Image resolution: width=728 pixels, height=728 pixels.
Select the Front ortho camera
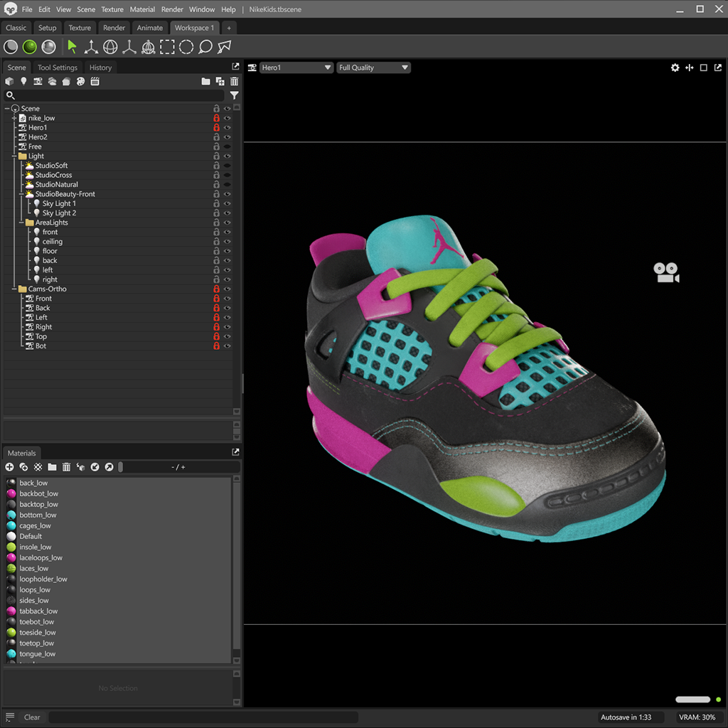[43, 299]
